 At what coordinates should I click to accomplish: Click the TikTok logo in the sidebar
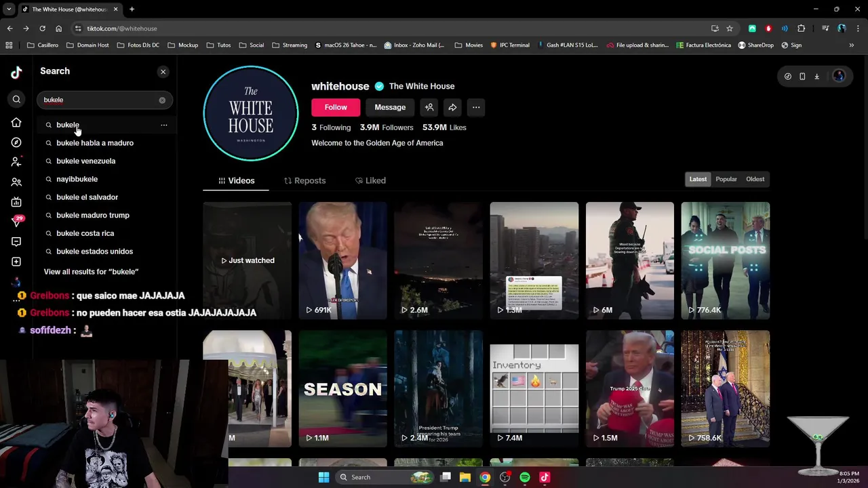click(x=16, y=73)
